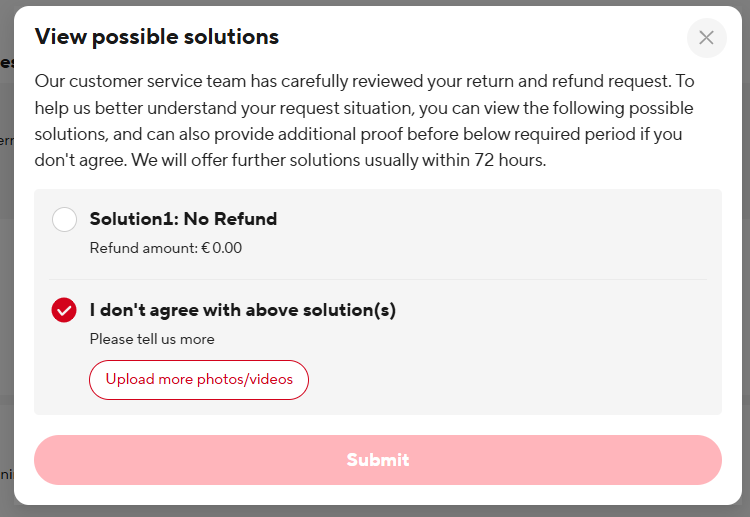
Task: Toggle the red checked disagree radio button
Action: pos(64,310)
